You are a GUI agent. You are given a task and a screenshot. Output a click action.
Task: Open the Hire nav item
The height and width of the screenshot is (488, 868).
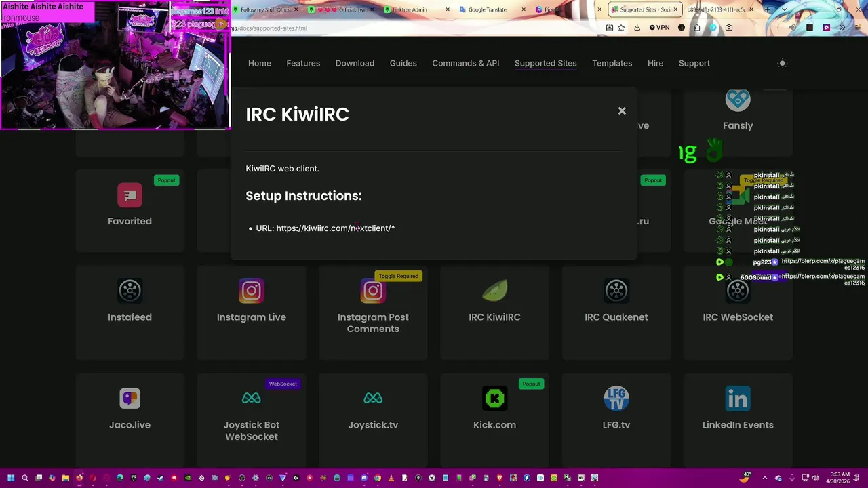pos(656,63)
